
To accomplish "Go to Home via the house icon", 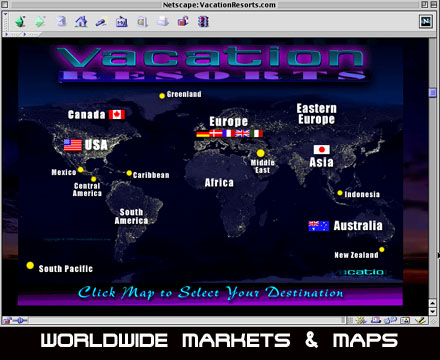I will (81, 22).
